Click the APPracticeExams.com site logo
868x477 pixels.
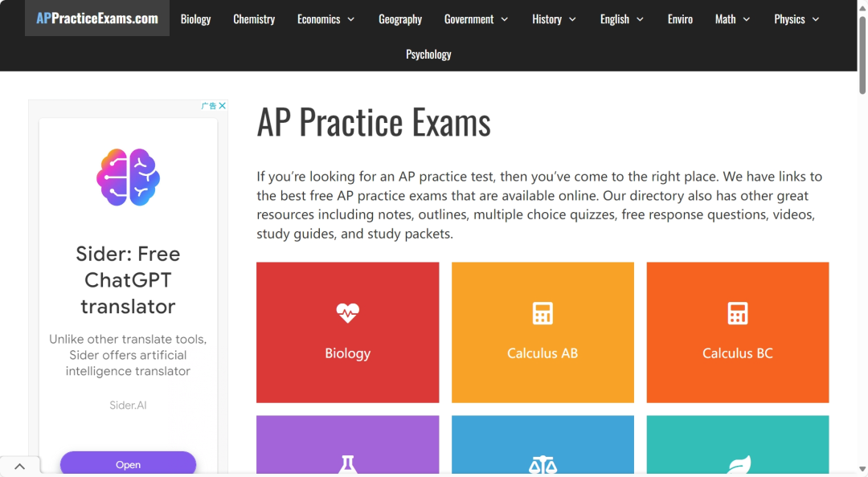97,18
